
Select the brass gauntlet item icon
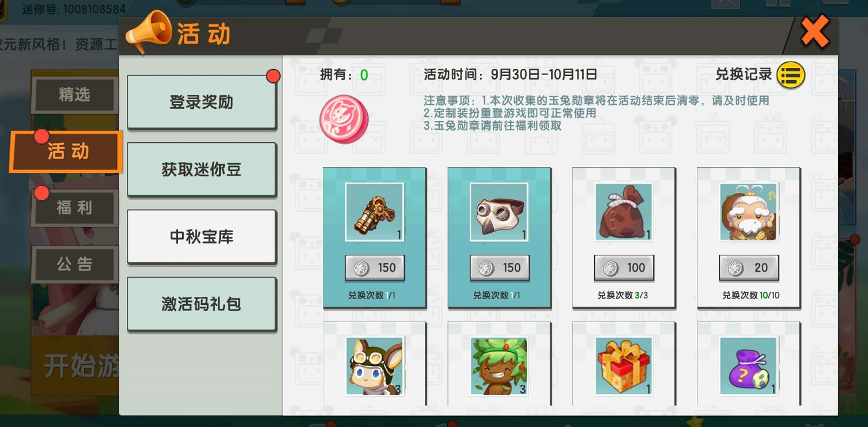[375, 212]
